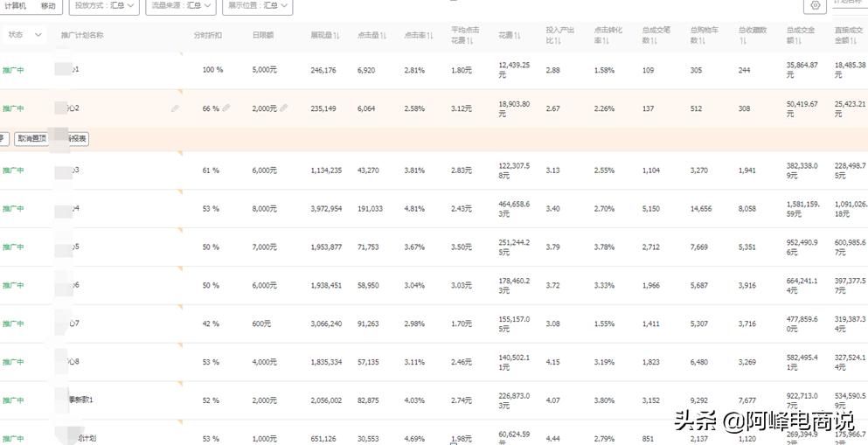Click the plan name search field
The image size is (868, 445).
pyautogui.click(x=850, y=3)
